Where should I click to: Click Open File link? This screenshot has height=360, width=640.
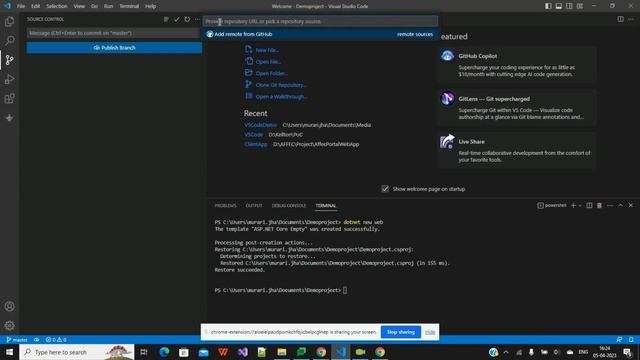click(268, 62)
